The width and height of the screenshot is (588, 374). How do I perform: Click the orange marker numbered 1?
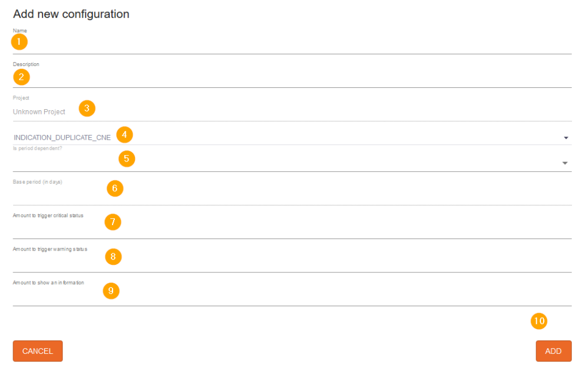click(19, 41)
